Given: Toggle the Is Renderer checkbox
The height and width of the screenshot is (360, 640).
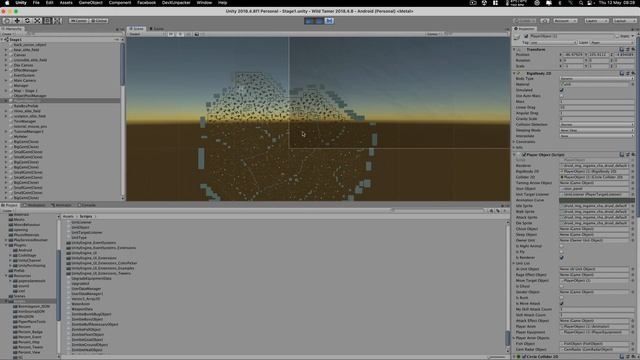Looking at the screenshot, I should click(x=562, y=258).
